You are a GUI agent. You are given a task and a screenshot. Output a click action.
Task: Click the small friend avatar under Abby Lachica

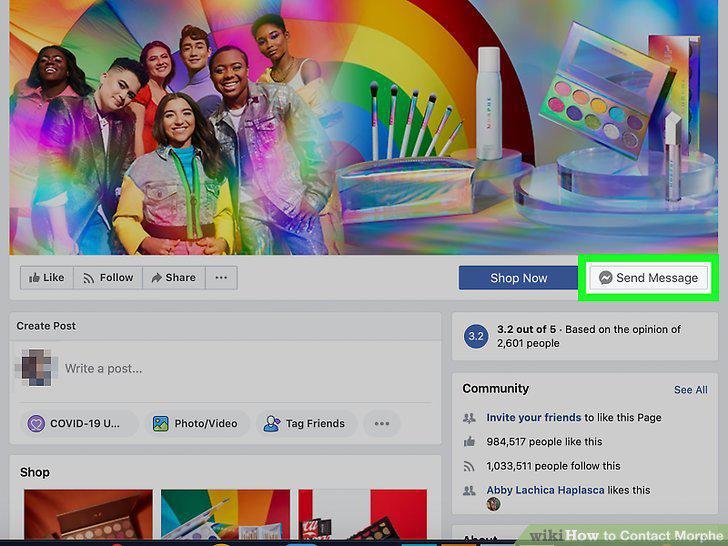pos(494,504)
